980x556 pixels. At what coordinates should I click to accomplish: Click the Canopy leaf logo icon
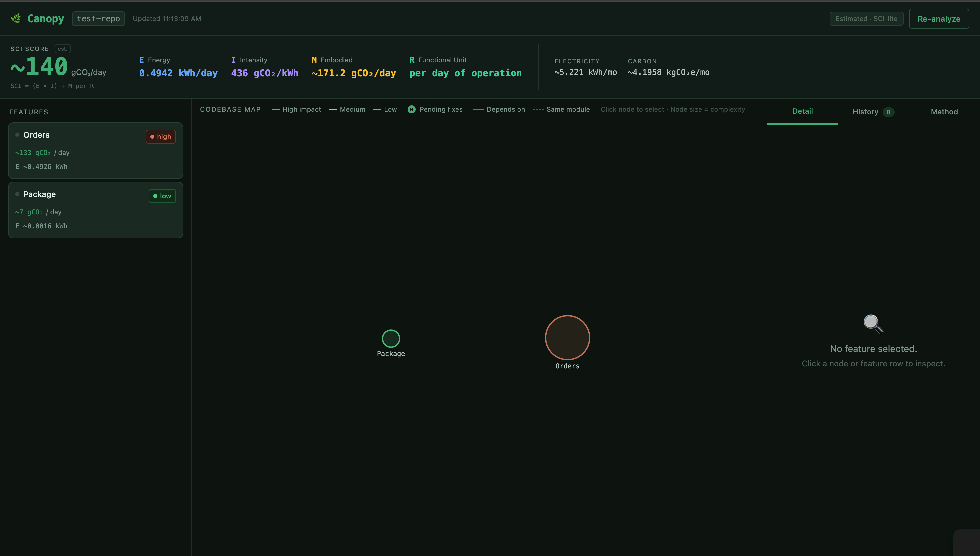tap(16, 18)
